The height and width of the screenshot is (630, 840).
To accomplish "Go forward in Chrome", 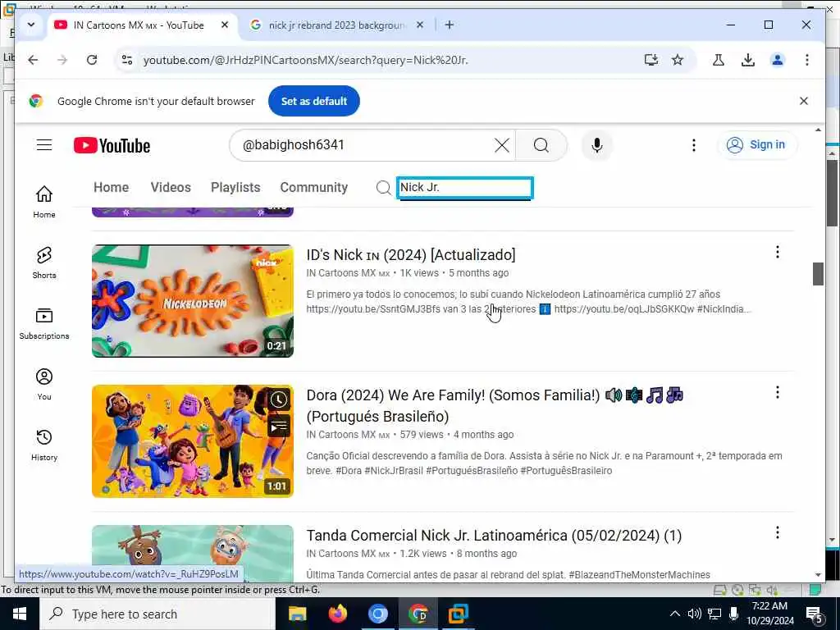I will click(x=62, y=60).
